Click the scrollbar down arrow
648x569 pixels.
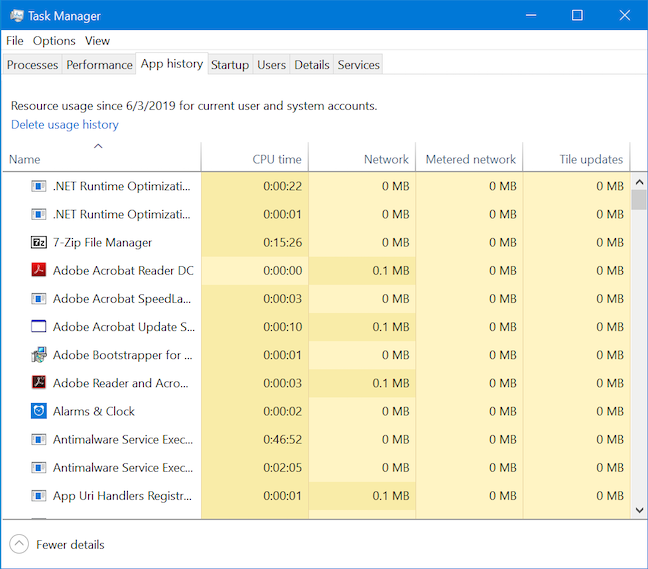(x=639, y=510)
